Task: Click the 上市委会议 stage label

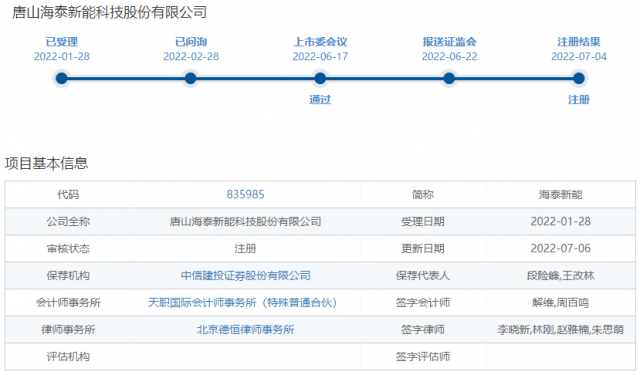Action: pos(320,42)
